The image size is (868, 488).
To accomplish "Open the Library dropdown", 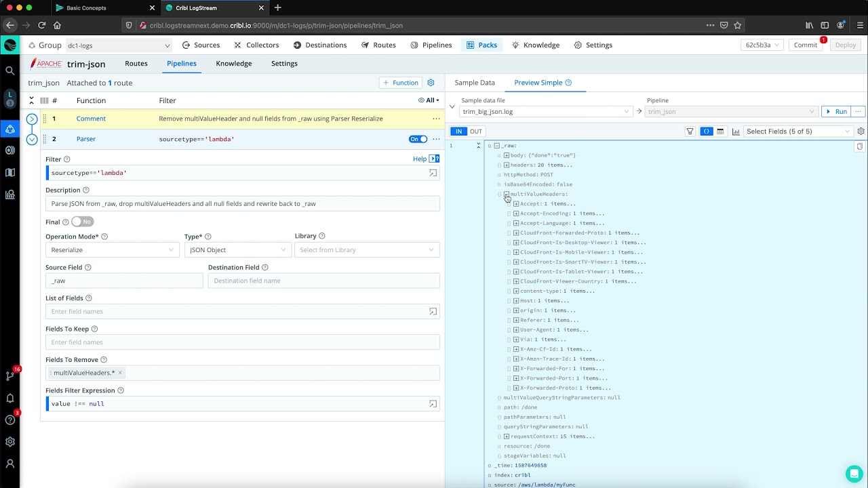I will tap(367, 250).
